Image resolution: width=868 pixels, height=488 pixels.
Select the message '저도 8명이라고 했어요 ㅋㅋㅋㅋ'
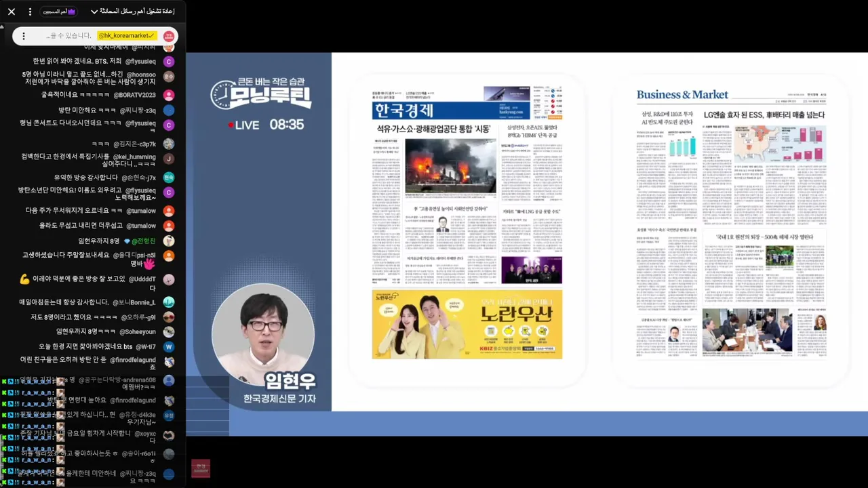click(x=74, y=317)
